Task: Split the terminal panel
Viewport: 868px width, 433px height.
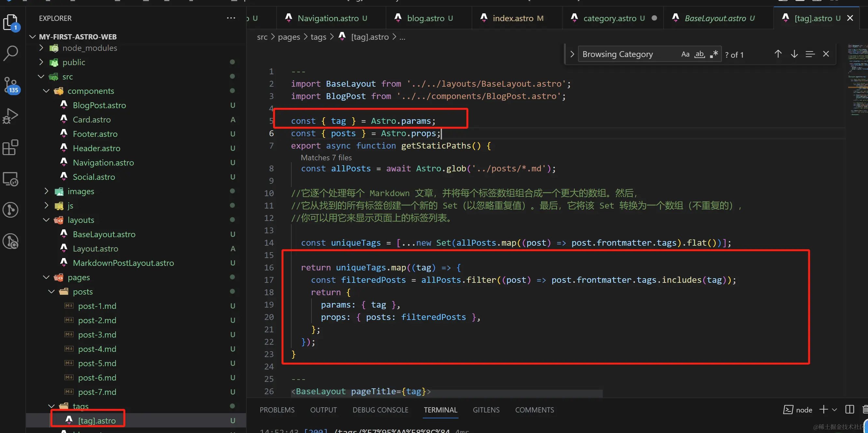Action: pyautogui.click(x=849, y=410)
